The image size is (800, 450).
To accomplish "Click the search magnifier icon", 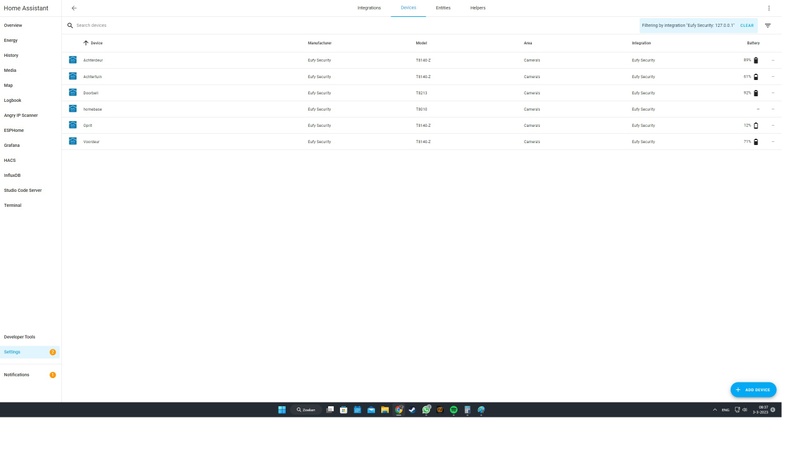I will 70,26.
